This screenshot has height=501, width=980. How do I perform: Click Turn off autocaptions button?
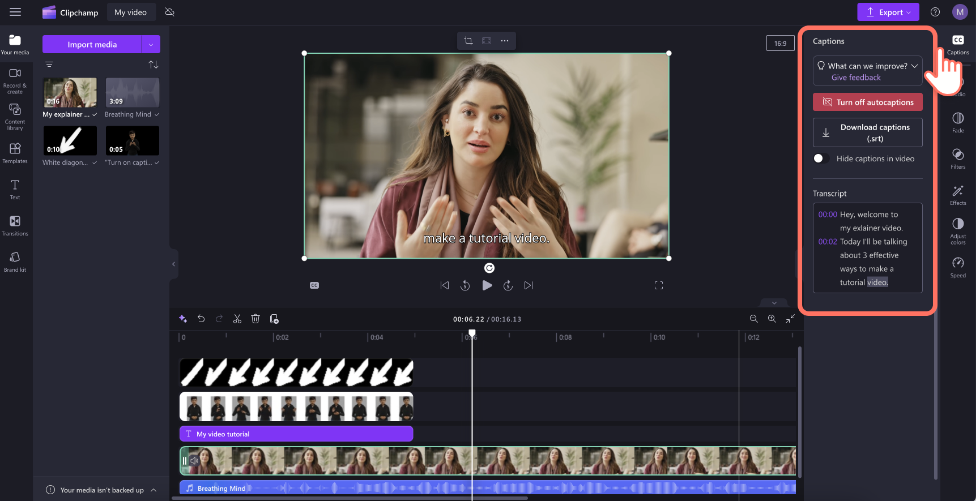pyautogui.click(x=868, y=102)
